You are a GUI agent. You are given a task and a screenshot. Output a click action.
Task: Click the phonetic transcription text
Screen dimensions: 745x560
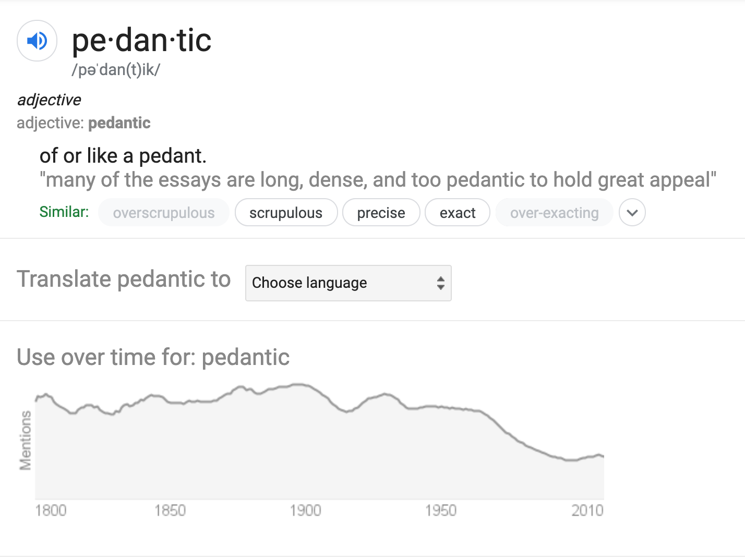pos(116,70)
